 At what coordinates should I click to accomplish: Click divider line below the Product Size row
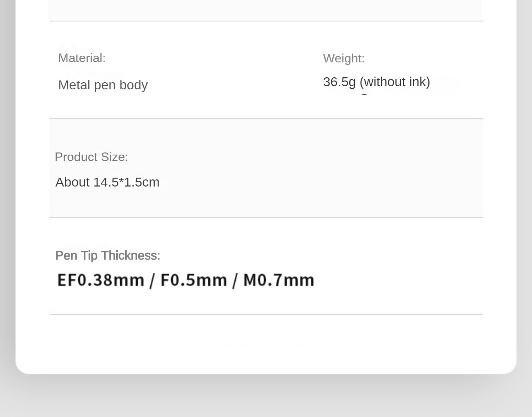(266, 217)
